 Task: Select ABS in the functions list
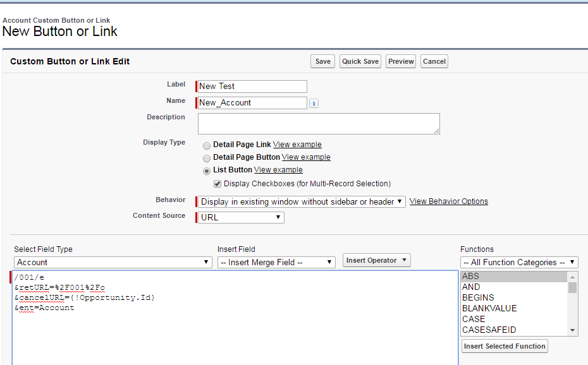[x=514, y=277]
